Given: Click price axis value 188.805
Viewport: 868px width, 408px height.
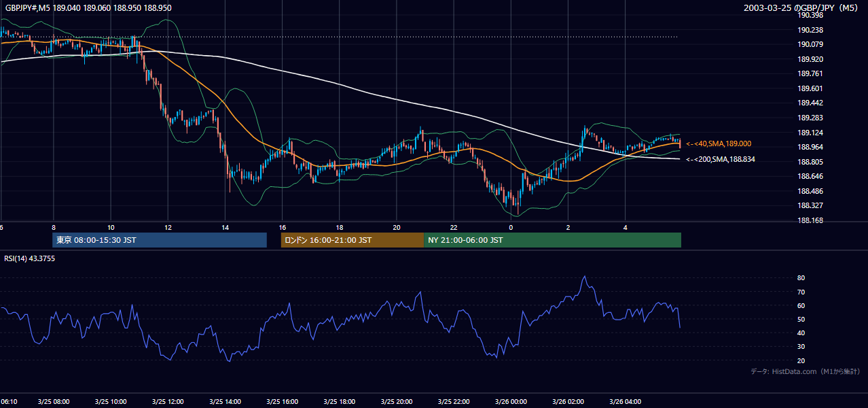Looking at the screenshot, I should (810, 162).
